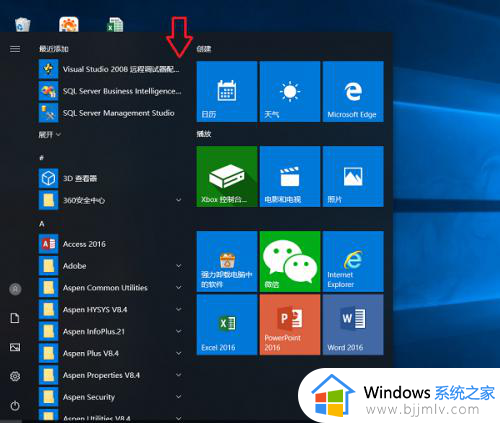Image resolution: width=500 pixels, height=423 pixels.
Task: Open the Xbox console tile
Action: click(x=227, y=176)
